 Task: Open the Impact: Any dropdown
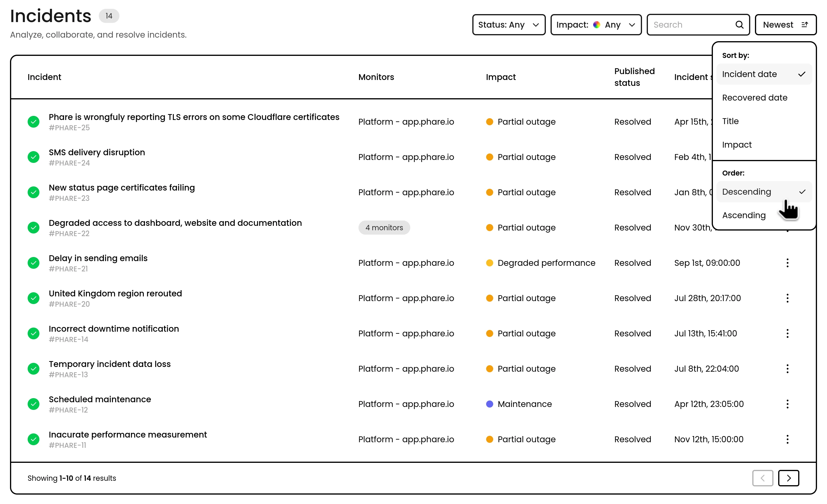tap(596, 24)
